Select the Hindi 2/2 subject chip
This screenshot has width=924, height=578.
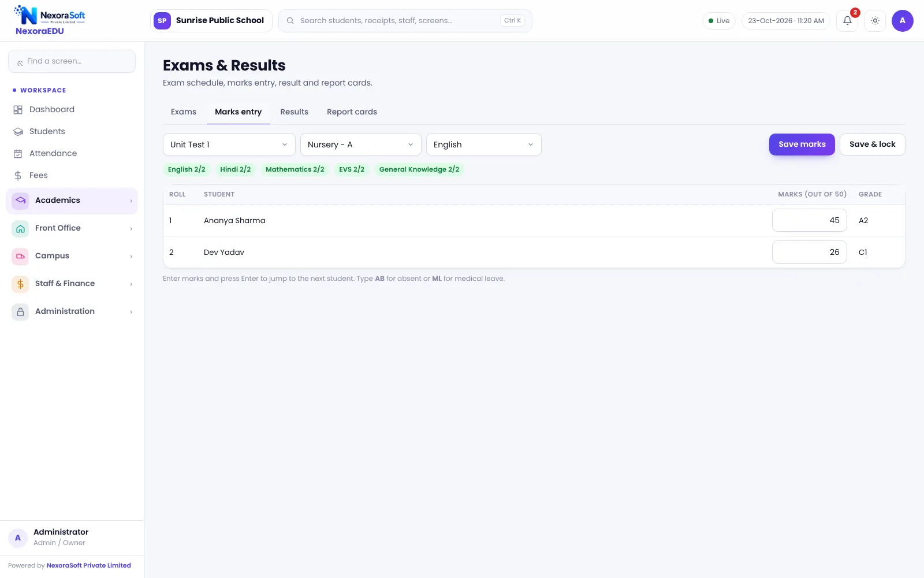tap(236, 169)
